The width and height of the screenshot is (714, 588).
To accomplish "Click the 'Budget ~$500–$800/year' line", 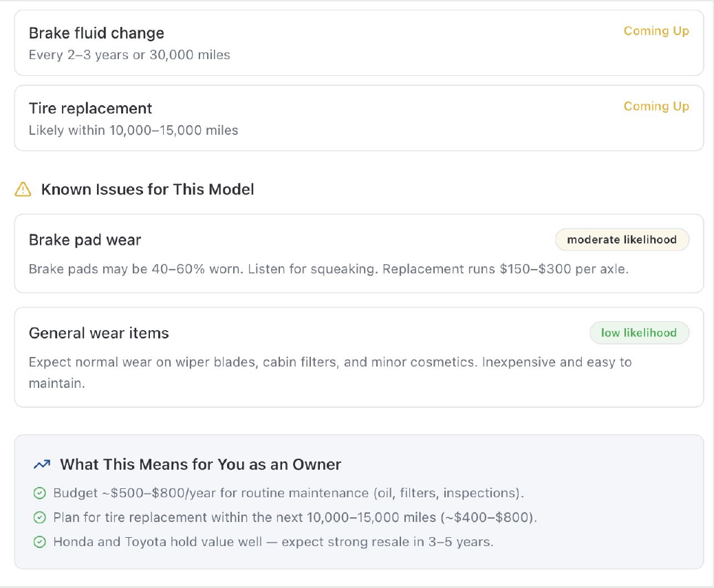I will point(289,493).
